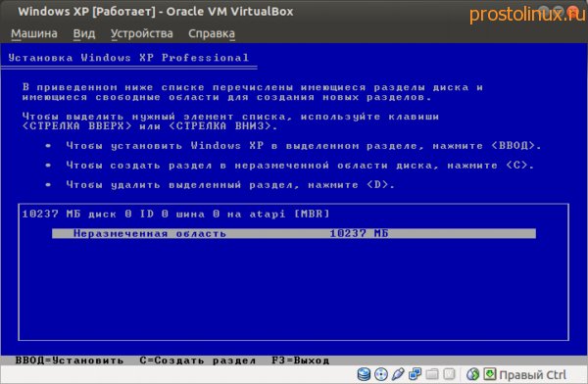Click the shared folders status icon
Screen dimensions: 588x384
431,374
